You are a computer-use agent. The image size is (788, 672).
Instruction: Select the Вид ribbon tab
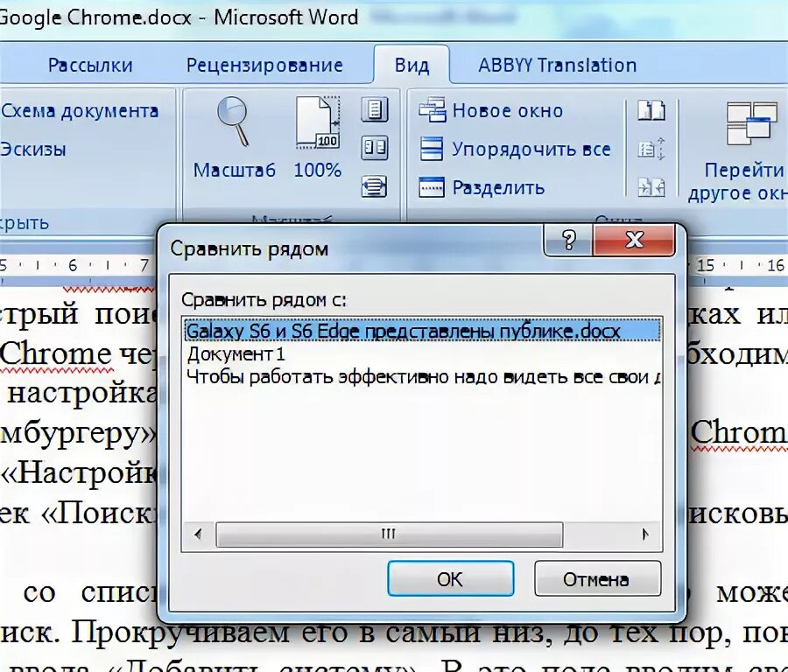pyautogui.click(x=412, y=66)
